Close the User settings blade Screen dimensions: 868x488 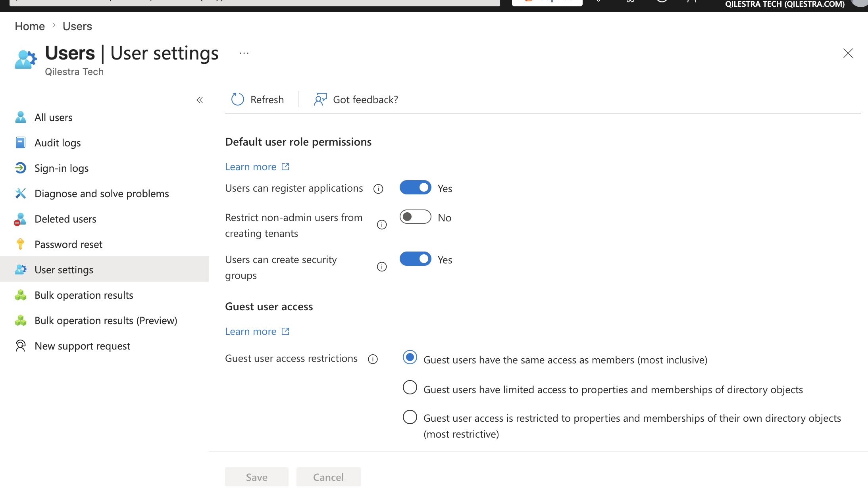tap(848, 53)
